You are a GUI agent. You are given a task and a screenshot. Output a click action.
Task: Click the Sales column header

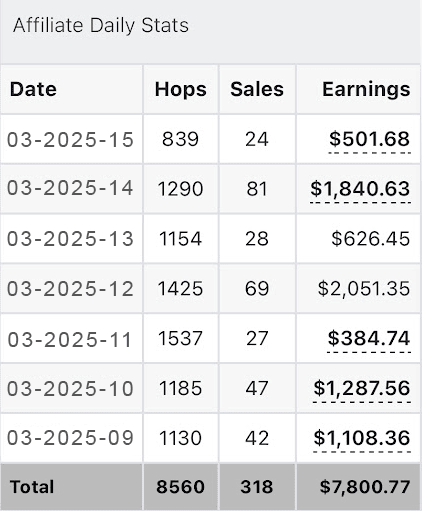coord(257,89)
